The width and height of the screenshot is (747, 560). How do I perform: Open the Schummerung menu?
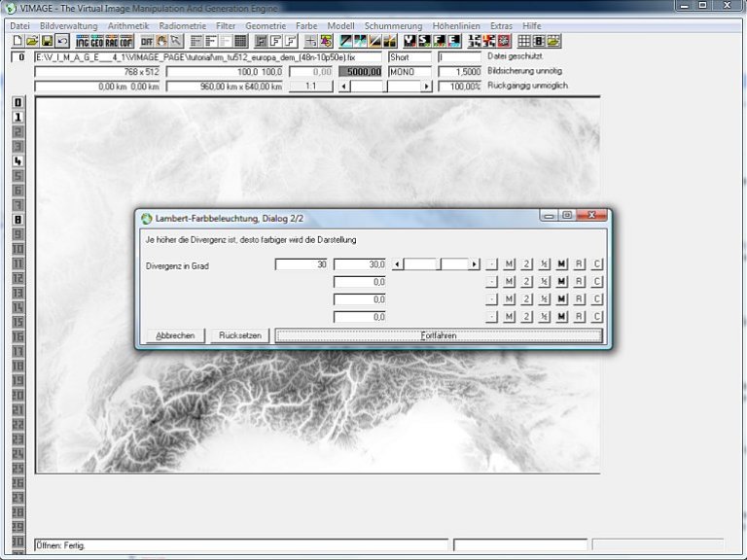coord(393,25)
